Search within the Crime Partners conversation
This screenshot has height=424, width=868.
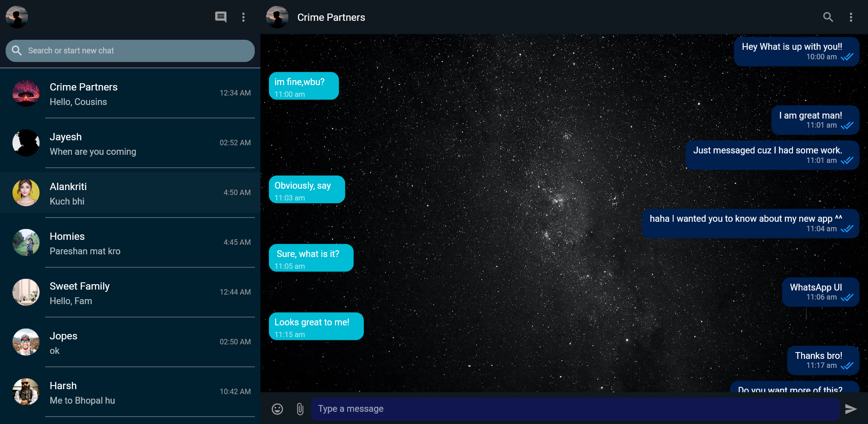828,17
